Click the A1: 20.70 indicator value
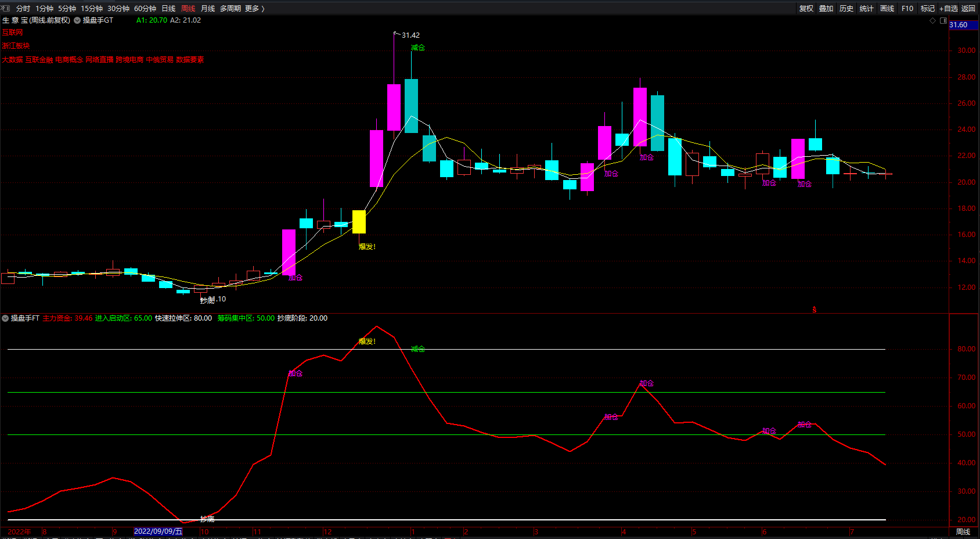Screen dimensions: 980x539 (152, 20)
